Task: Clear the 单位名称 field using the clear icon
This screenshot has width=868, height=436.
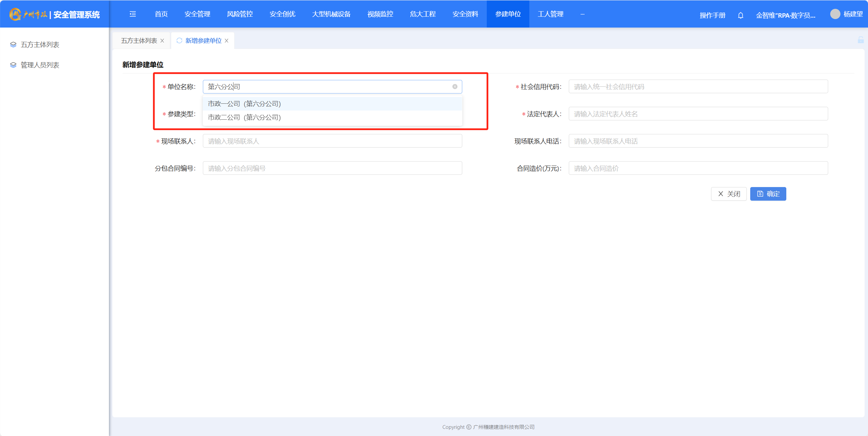Action: pyautogui.click(x=455, y=87)
